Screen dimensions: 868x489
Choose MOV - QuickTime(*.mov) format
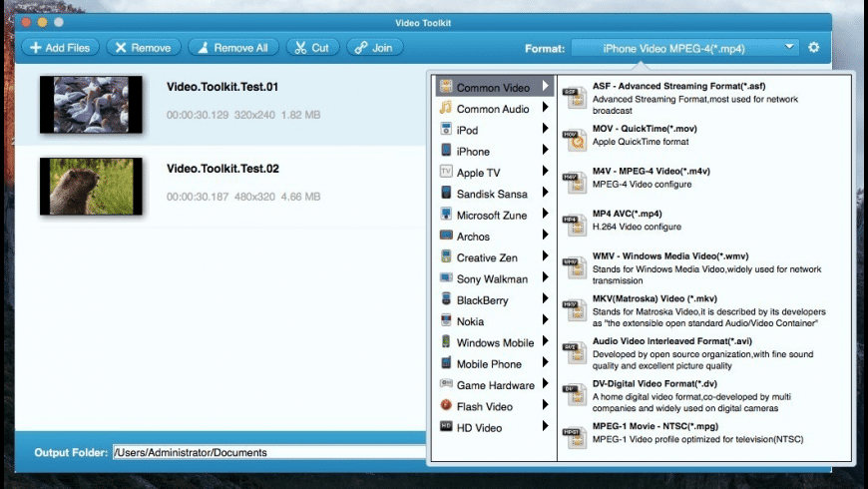click(645, 129)
